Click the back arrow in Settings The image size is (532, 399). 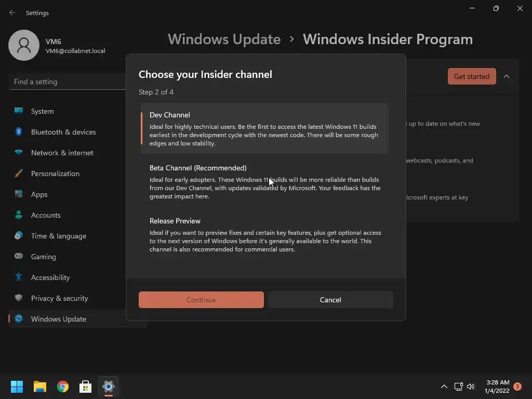coord(12,12)
